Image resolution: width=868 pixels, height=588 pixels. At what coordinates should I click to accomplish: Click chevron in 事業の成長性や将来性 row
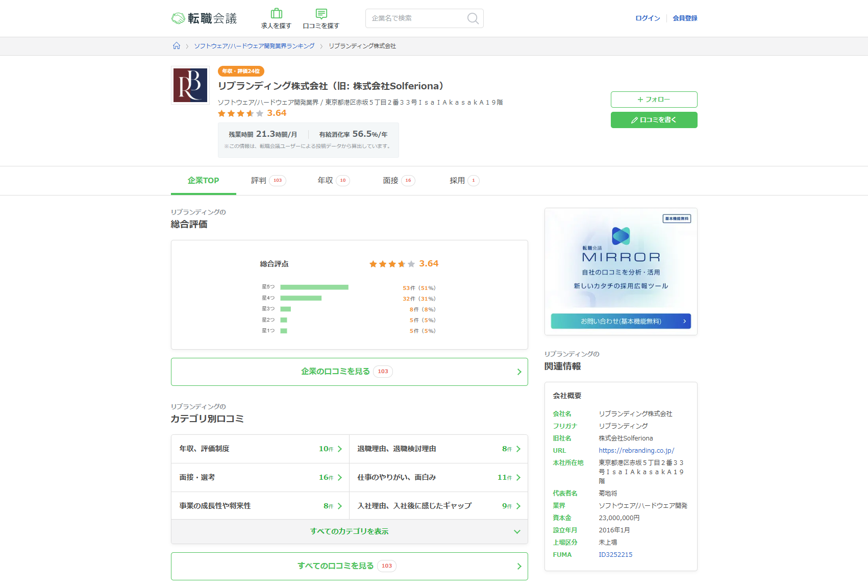click(x=340, y=506)
